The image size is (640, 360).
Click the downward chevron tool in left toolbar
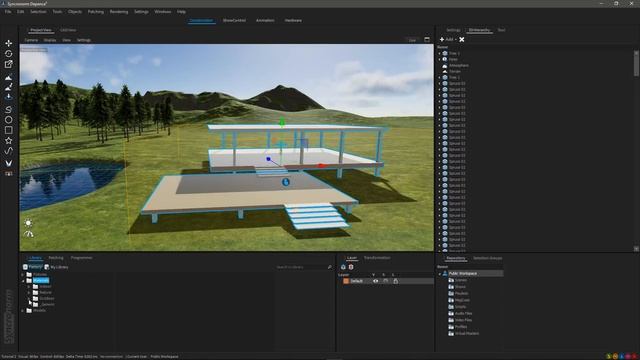click(x=9, y=163)
